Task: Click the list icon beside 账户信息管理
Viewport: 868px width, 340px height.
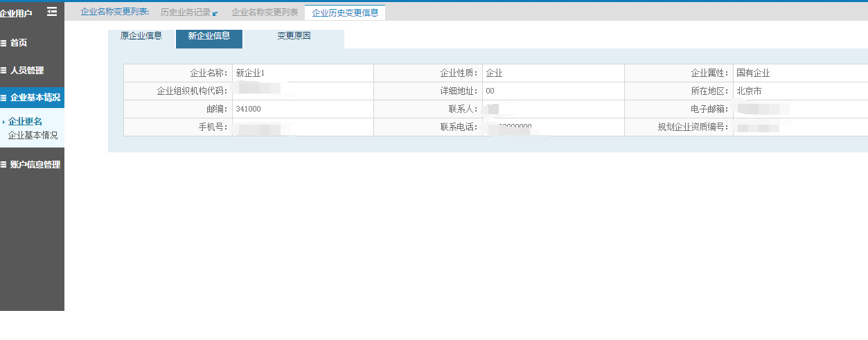Action: tap(3, 165)
